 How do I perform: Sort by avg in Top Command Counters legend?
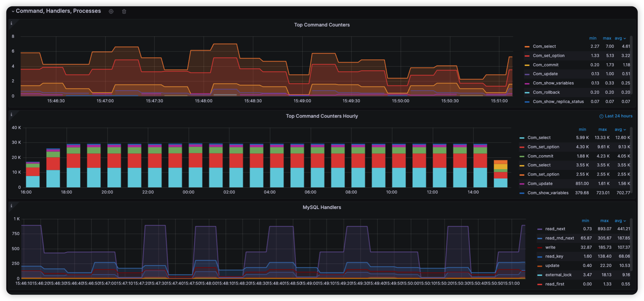point(620,38)
